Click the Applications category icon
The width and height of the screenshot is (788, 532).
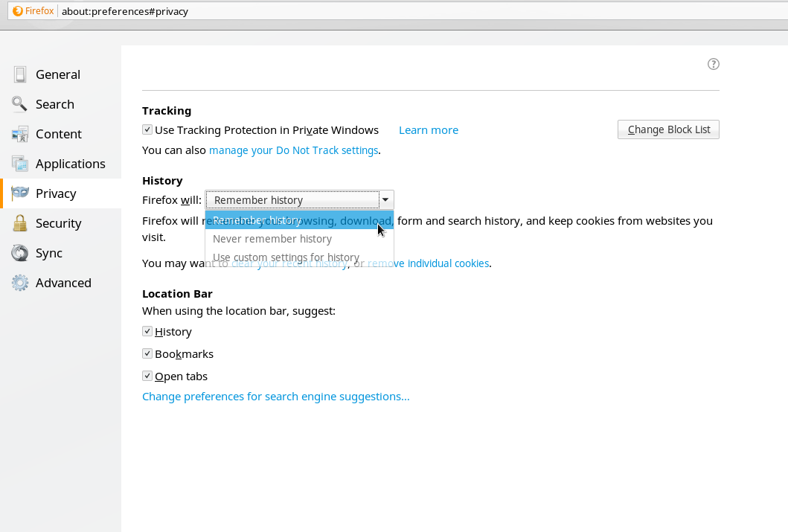[20, 164]
